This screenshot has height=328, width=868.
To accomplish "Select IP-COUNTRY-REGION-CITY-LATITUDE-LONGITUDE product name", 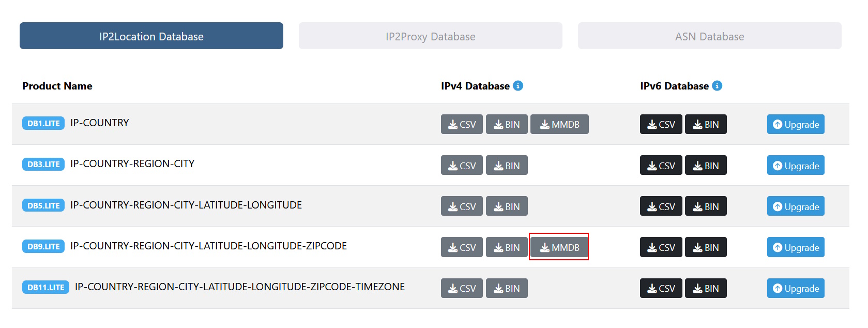I will [x=186, y=205].
